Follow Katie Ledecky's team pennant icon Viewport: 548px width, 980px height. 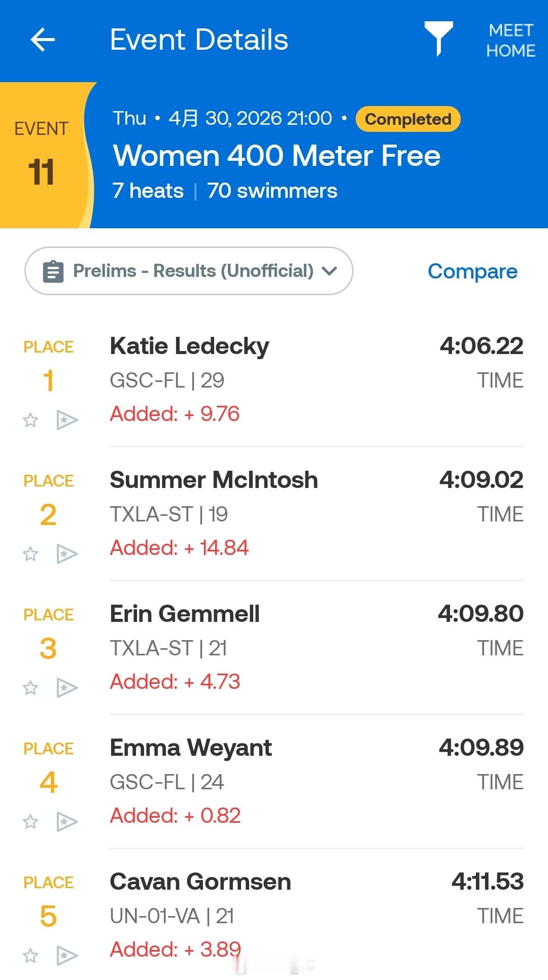(67, 420)
